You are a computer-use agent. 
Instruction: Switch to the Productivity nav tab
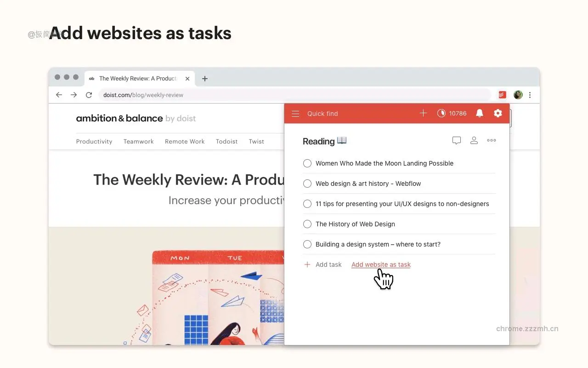94,141
